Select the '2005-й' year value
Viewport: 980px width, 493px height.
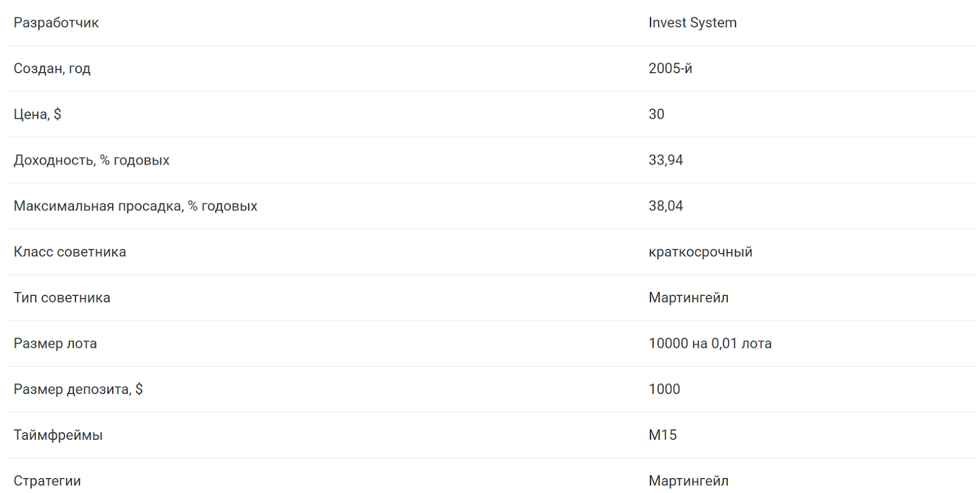[670, 69]
